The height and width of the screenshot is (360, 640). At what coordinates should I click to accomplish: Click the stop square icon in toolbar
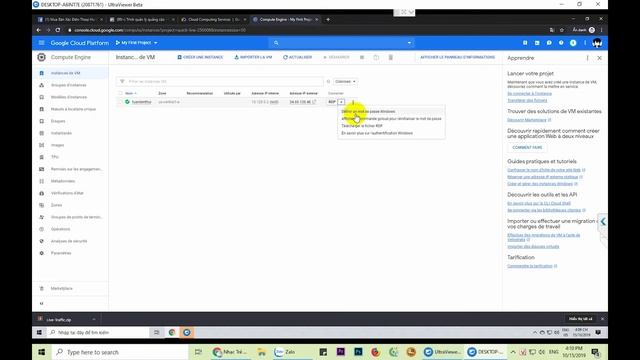[362, 58]
